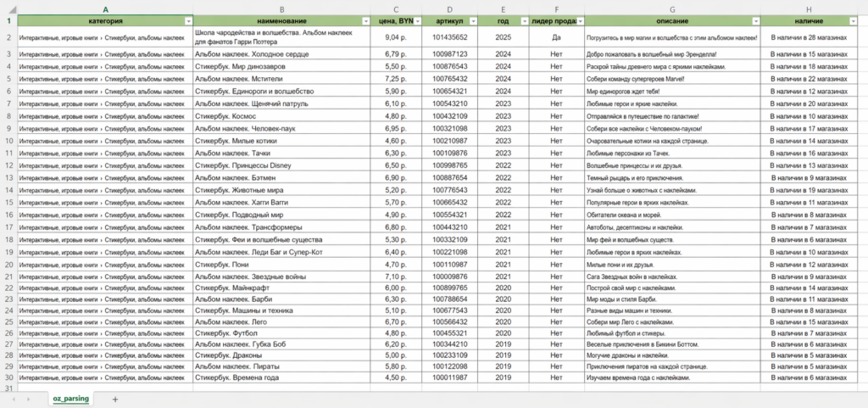
Task: Select column F header
Action: coord(556,9)
